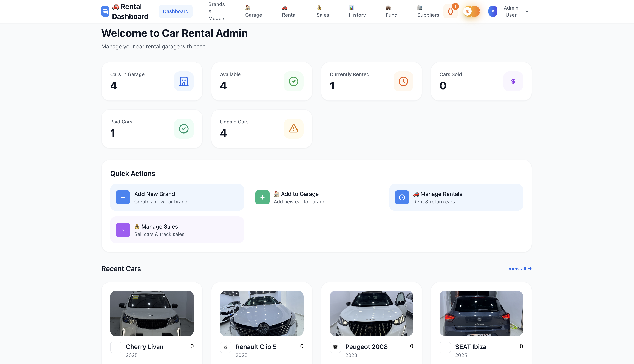Click the View all link under Recent Cars

click(x=520, y=268)
